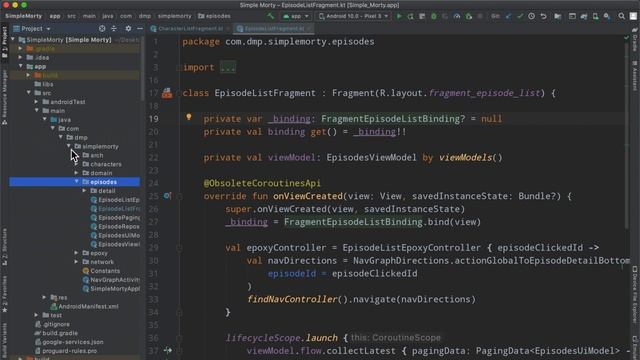This screenshot has height=360, width=640.
Task: Expand the network folder arrow
Action: (x=76, y=262)
